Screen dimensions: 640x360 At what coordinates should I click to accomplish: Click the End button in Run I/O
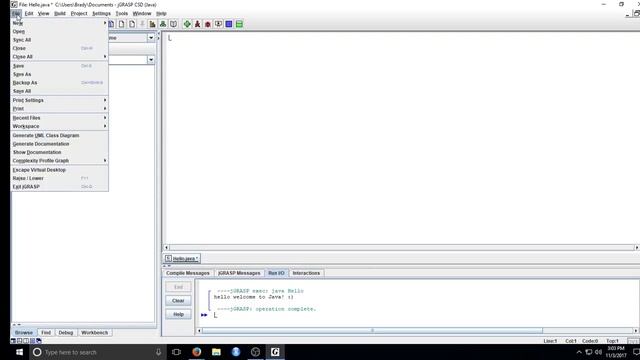(x=178, y=287)
